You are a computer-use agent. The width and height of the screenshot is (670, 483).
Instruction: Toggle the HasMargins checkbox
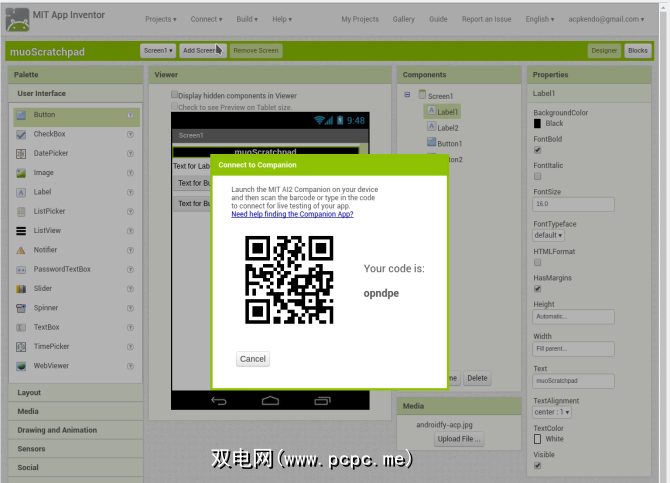[538, 289]
